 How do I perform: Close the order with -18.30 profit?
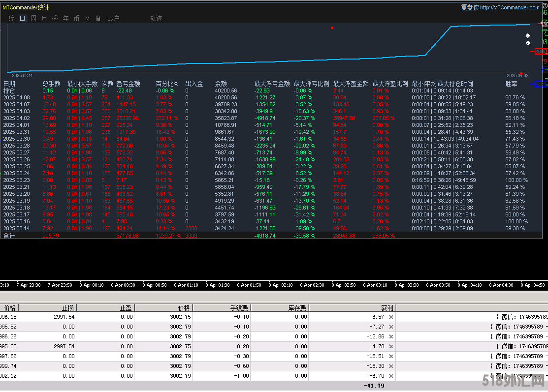tap(391, 366)
